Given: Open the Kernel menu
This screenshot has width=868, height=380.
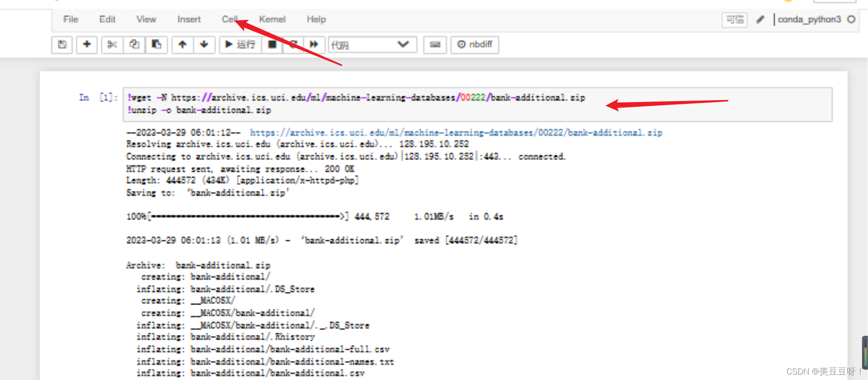Looking at the screenshot, I should 272,19.
